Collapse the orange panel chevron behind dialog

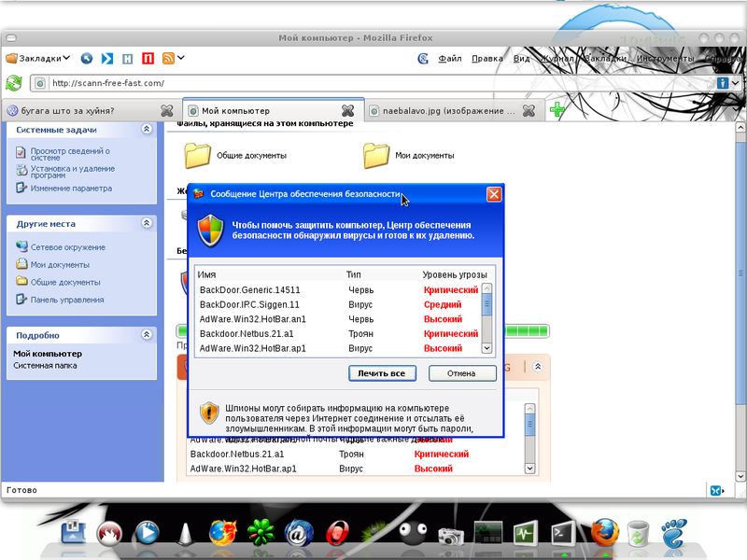pos(538,366)
